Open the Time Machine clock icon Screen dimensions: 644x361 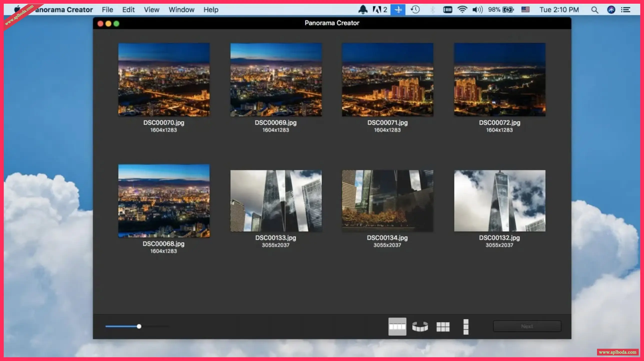click(415, 10)
